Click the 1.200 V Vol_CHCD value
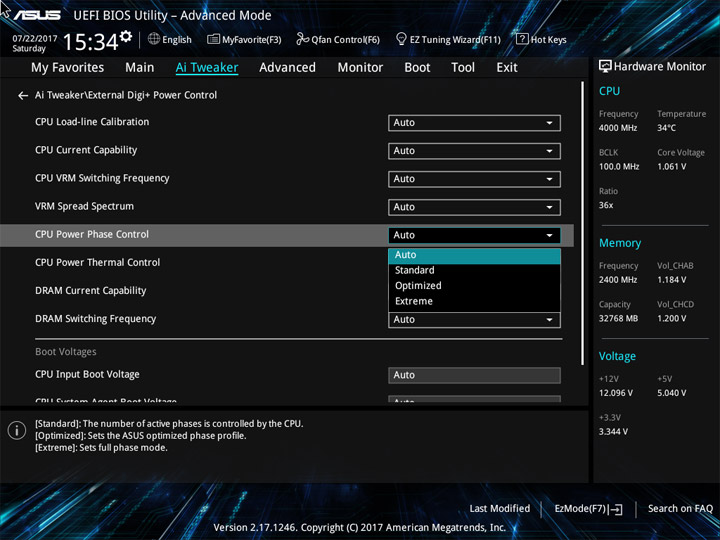The height and width of the screenshot is (540, 720). pyautogui.click(x=672, y=318)
